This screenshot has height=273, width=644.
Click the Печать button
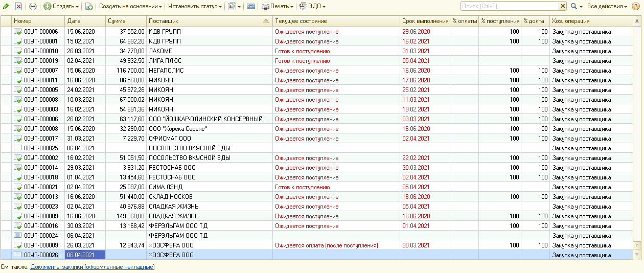(278, 6)
